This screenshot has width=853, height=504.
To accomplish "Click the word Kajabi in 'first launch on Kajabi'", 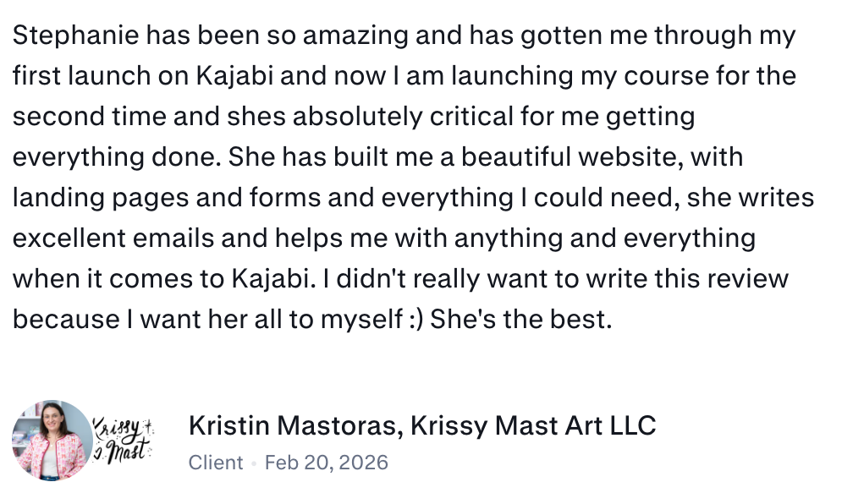I will pos(234,75).
